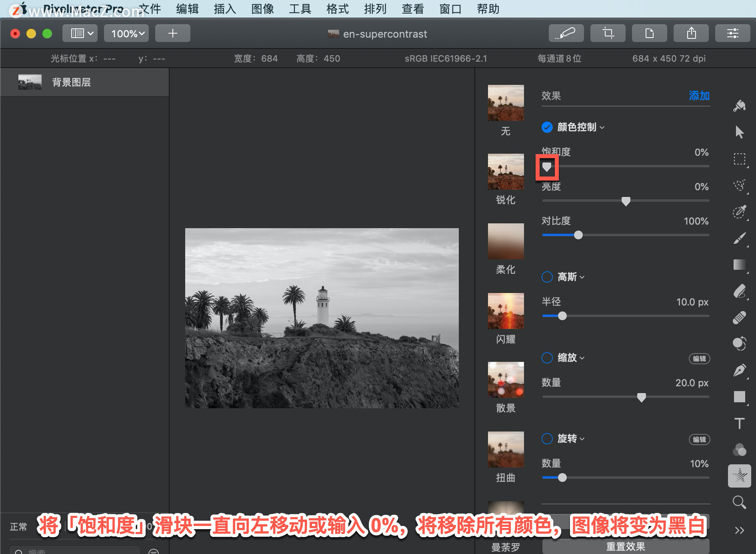Select the Gradient Fill tool
Screen dimensions: 756x554
coord(739,265)
